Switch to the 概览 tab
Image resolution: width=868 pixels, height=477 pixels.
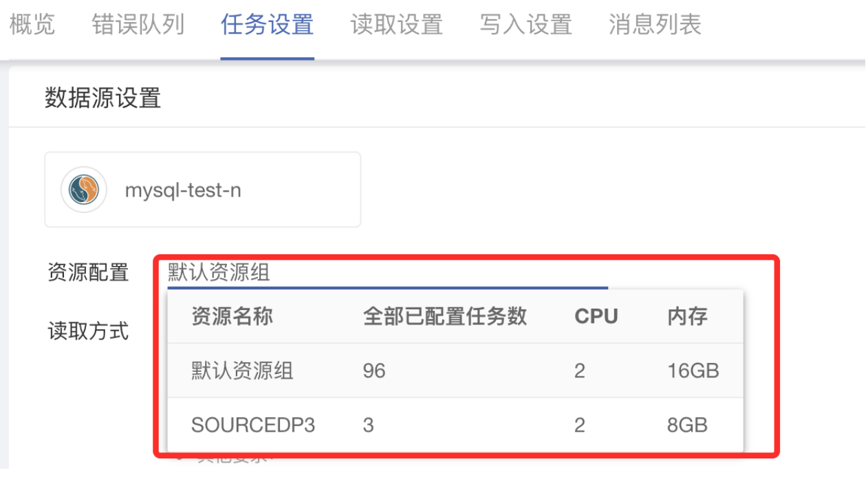pos(32,25)
